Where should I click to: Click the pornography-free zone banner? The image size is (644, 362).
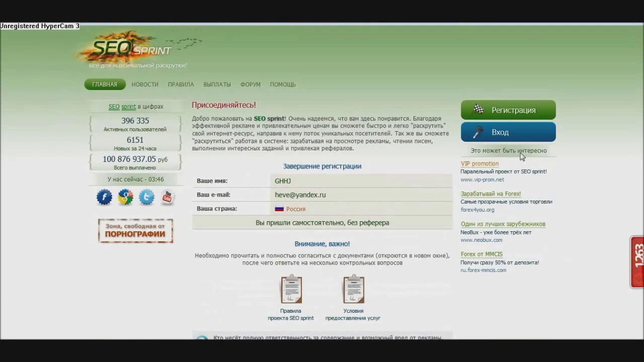[x=135, y=231]
